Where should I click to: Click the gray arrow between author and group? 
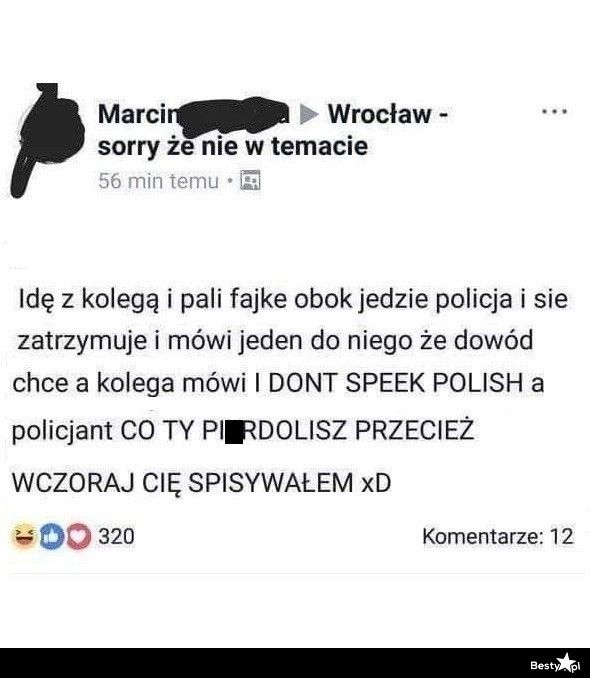click(x=309, y=114)
